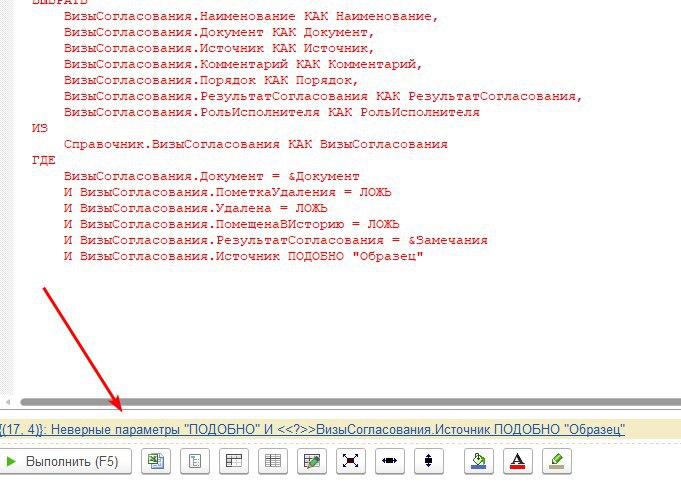681x483 pixels.
Task: Click the background fill color bucket icon
Action: click(x=479, y=461)
